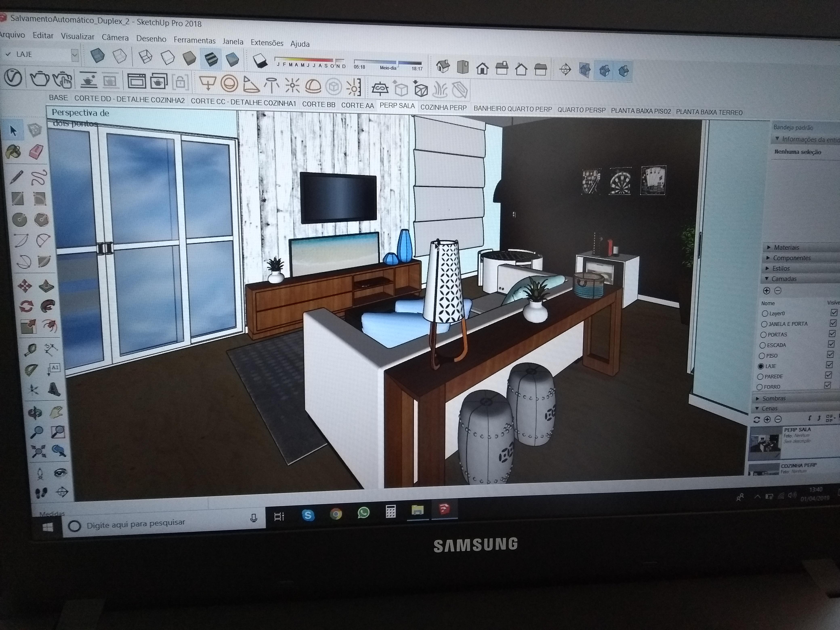
Task: Activate the Zoom magnifier tool
Action: (37, 432)
